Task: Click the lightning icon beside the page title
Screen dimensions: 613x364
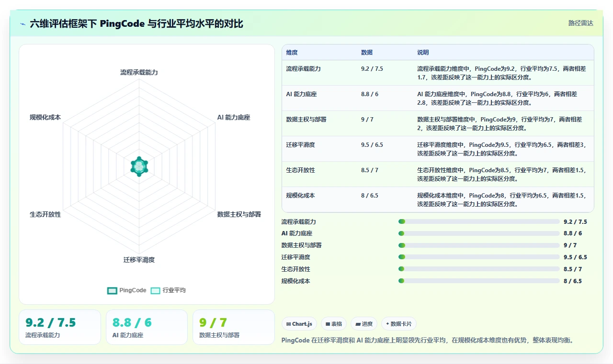Action: [23, 24]
